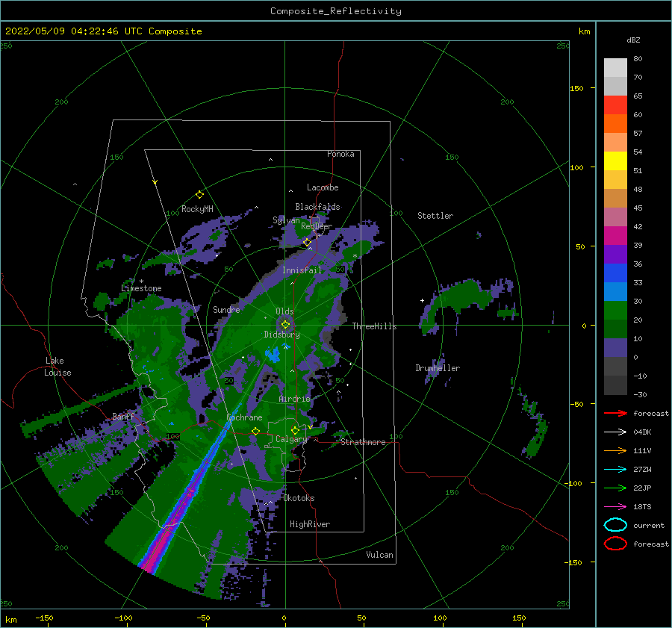Click the Sundre town label
Screen dimensions: 672x628
point(226,309)
